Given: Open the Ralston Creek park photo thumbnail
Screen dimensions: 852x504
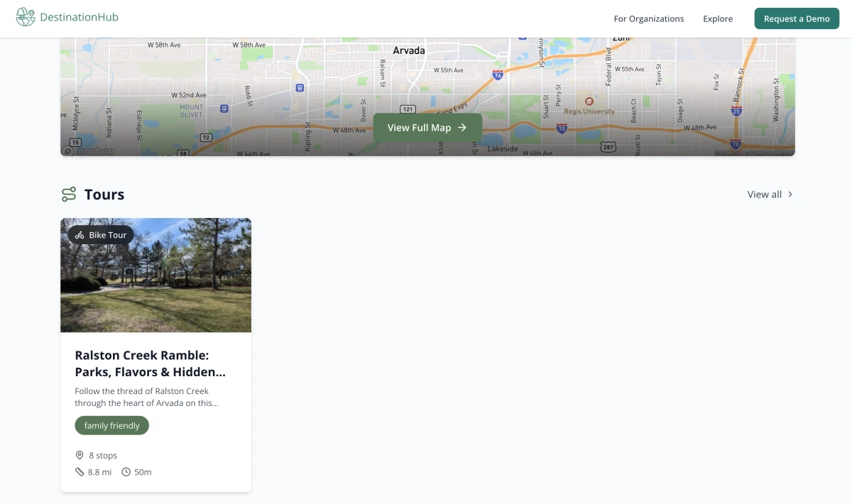Looking at the screenshot, I should click(x=155, y=275).
